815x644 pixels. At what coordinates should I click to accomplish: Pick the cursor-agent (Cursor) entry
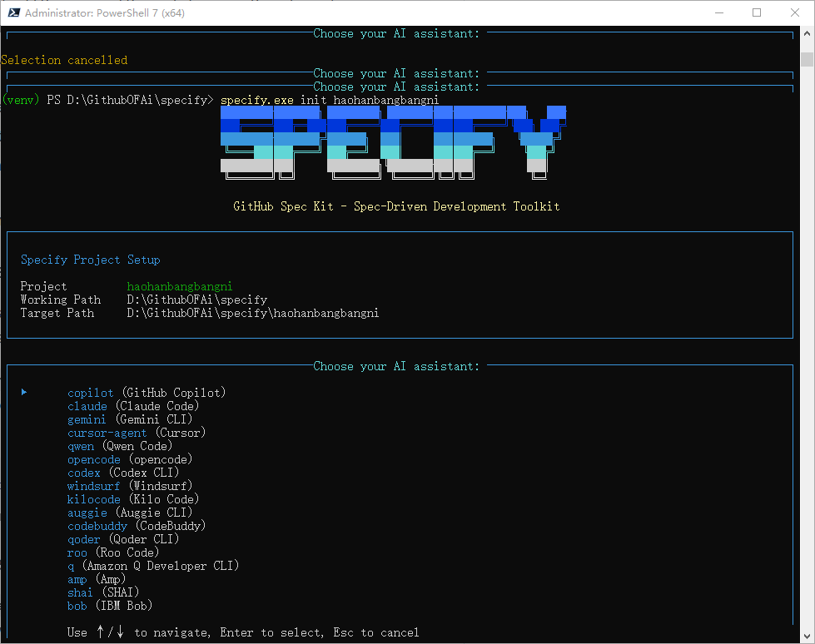pyautogui.click(x=137, y=433)
